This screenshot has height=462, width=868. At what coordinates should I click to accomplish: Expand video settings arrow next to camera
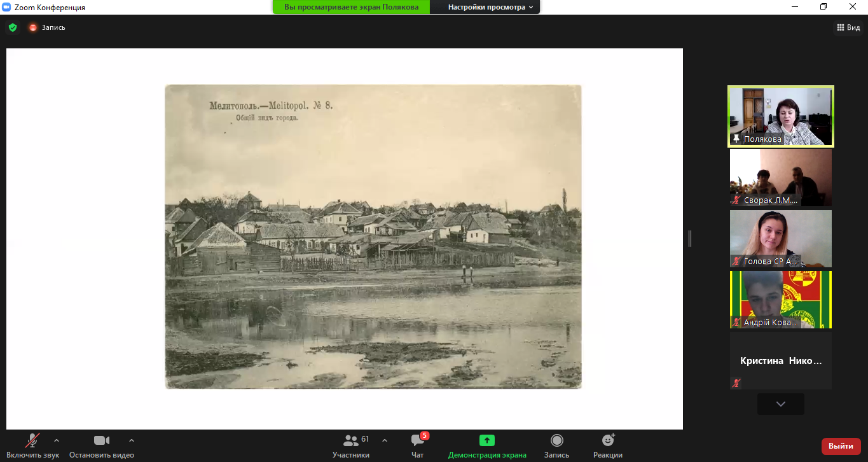[132, 440]
